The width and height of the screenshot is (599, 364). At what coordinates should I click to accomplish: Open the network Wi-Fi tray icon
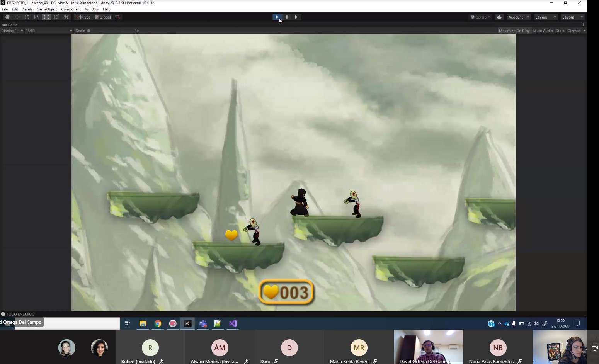point(529,324)
